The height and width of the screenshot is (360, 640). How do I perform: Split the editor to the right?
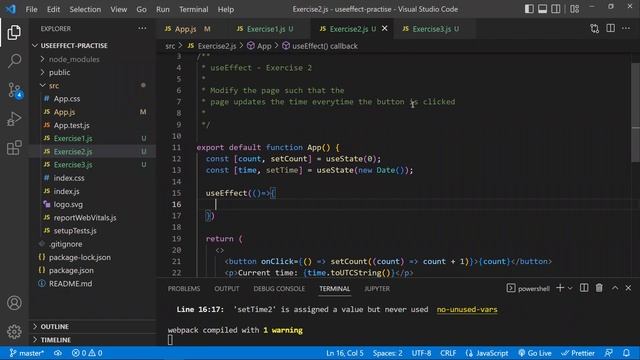pyautogui.click(x=611, y=29)
